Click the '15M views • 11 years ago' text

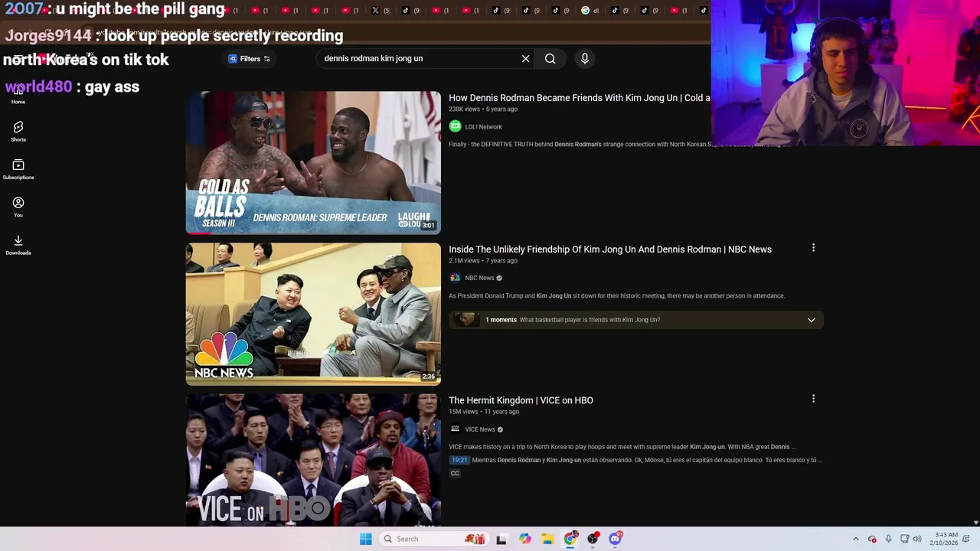(x=484, y=412)
